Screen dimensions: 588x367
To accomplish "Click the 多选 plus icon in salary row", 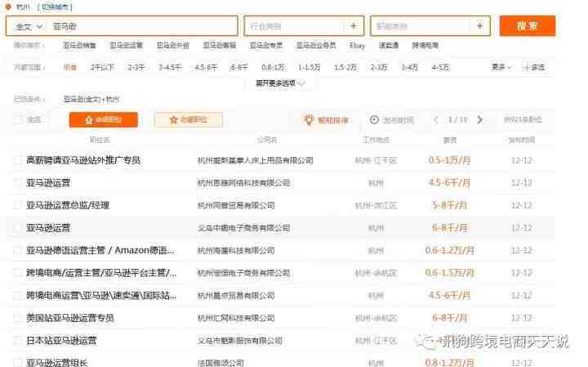I will click(527, 67).
